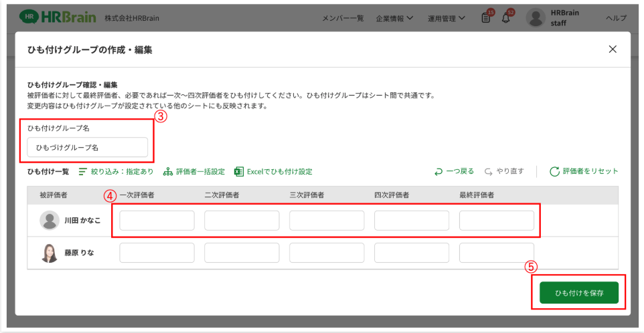Open the ヘルプ menu
Viewport: 644px width, 333px height.
pos(616,18)
